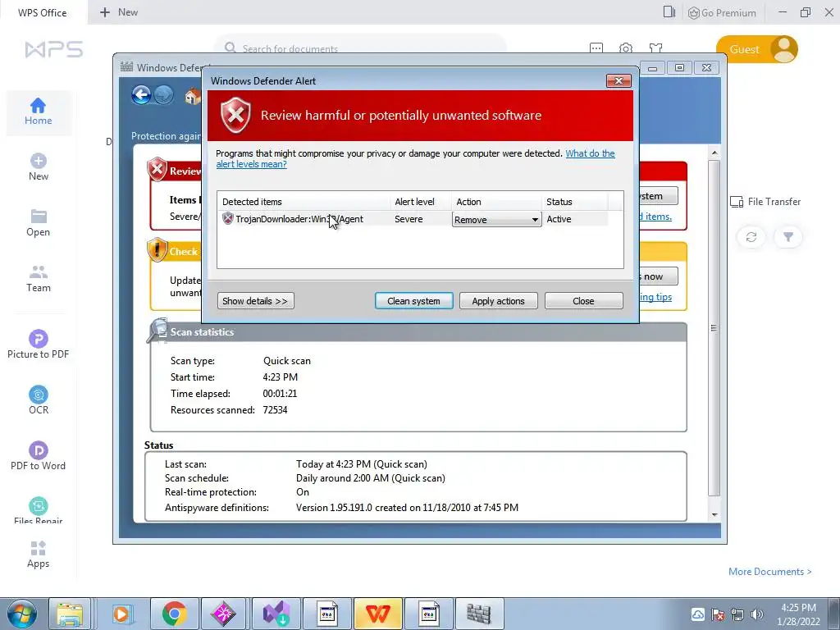Click the Apply actions button
This screenshot has height=630, width=840.
(498, 300)
